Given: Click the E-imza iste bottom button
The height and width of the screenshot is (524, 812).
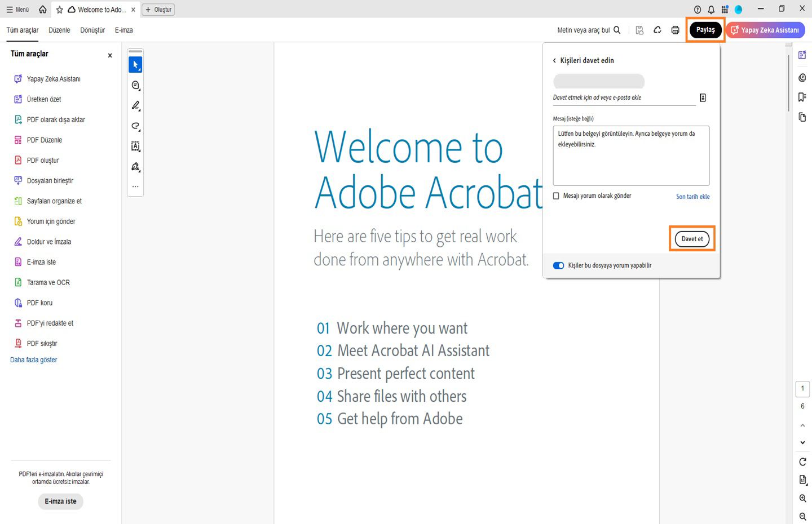Looking at the screenshot, I should tap(60, 501).
